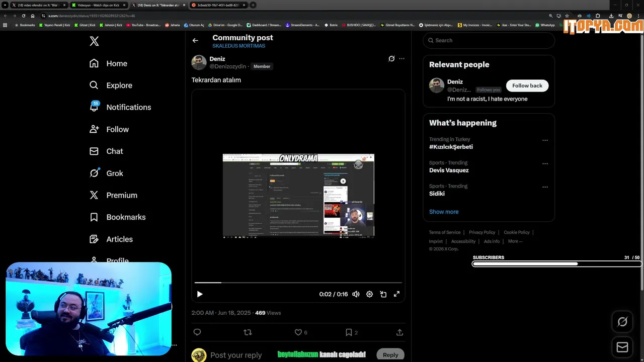Click the Reply button
The image size is (644, 362).
pos(390,355)
